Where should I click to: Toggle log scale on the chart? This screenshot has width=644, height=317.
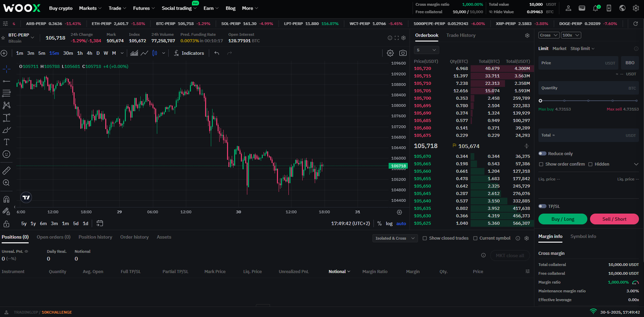click(x=389, y=224)
